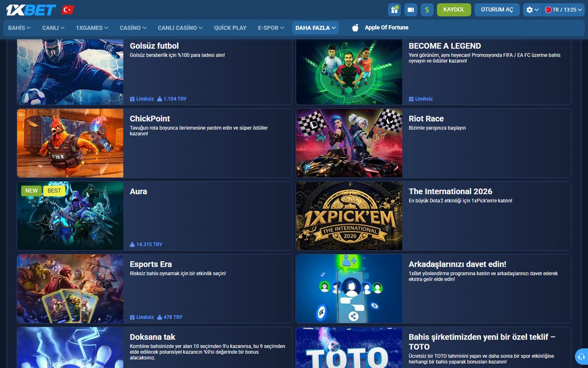Expand the E-SPOR menu
The width and height of the screenshot is (588, 368).
(x=271, y=28)
